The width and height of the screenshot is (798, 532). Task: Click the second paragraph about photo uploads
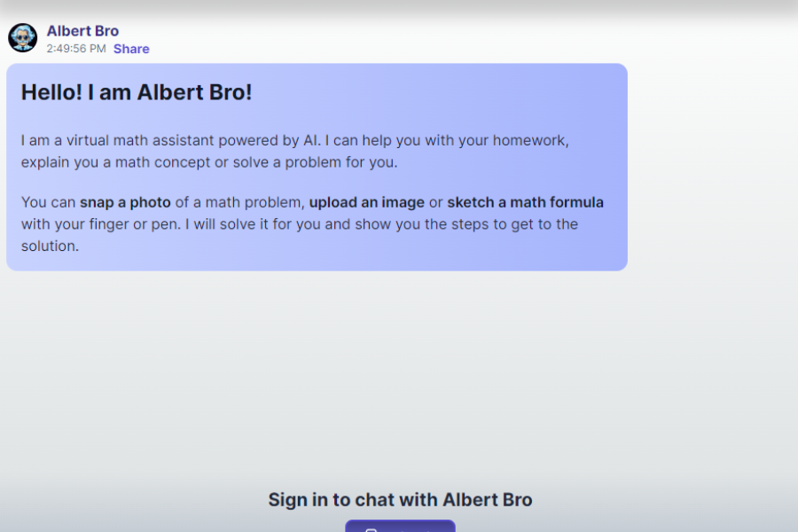312,223
